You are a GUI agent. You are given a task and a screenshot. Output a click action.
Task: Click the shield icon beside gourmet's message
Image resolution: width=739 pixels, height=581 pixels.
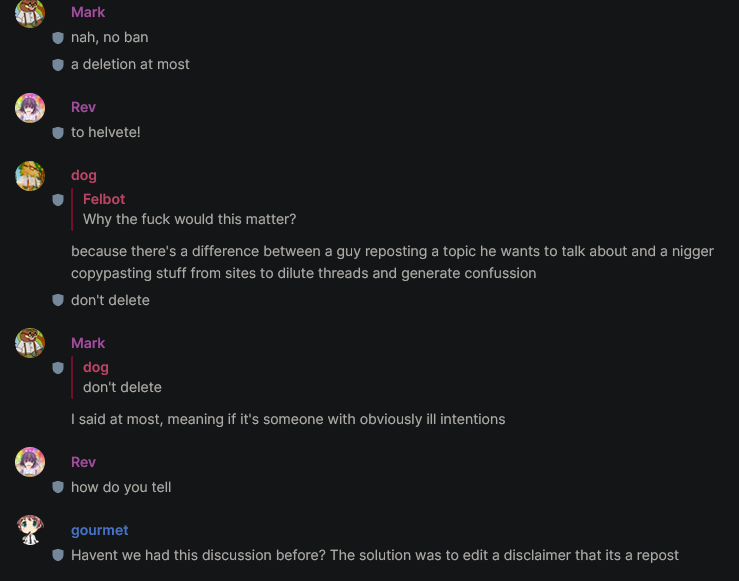[x=58, y=555]
